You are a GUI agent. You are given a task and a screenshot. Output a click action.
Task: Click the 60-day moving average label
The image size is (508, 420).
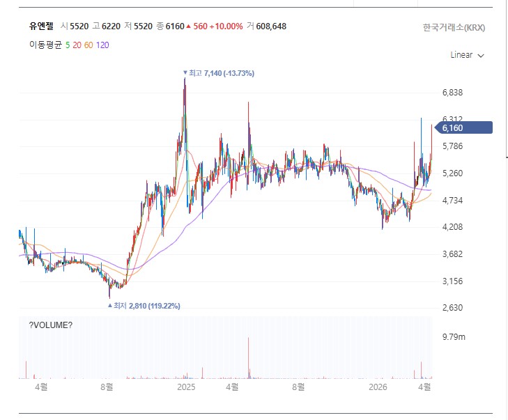(88, 45)
